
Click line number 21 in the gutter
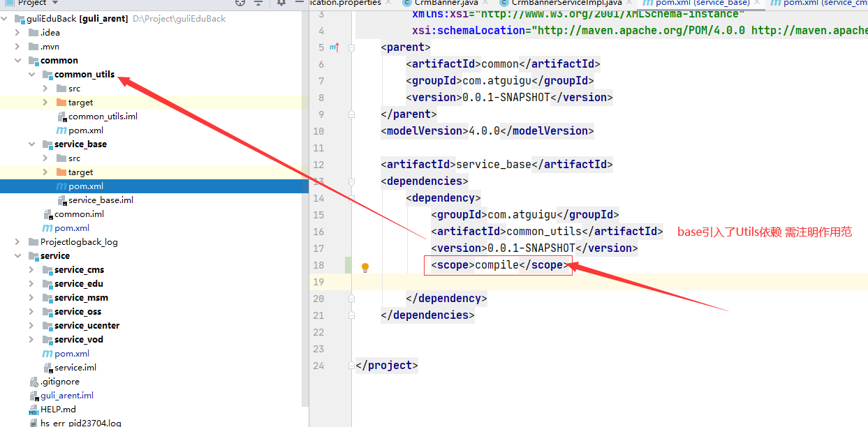(x=318, y=315)
